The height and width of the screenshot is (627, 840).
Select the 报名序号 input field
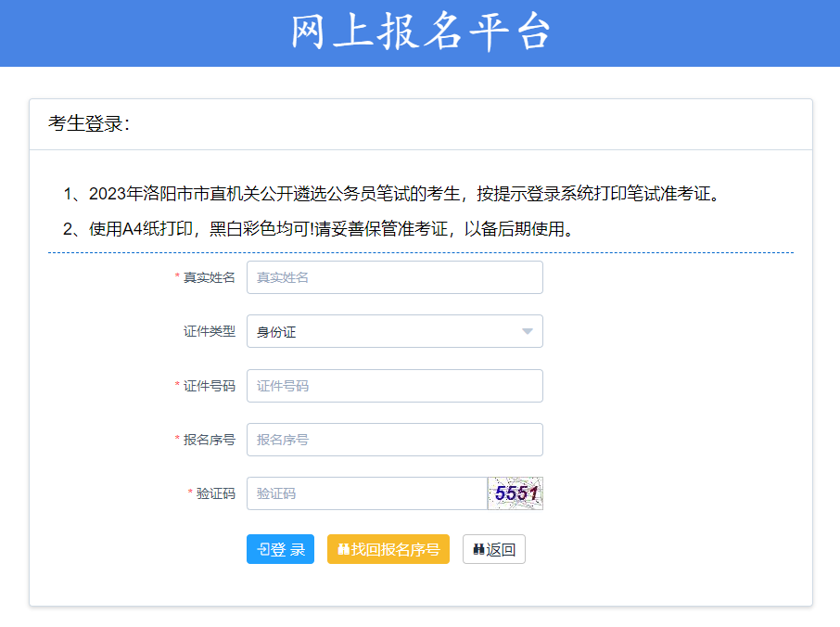pos(394,440)
